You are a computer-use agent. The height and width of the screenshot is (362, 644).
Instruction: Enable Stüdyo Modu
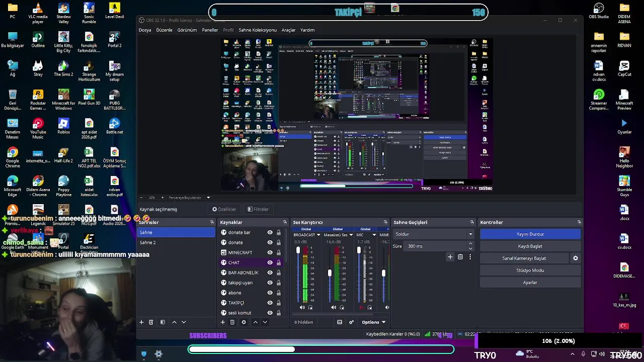(530, 270)
